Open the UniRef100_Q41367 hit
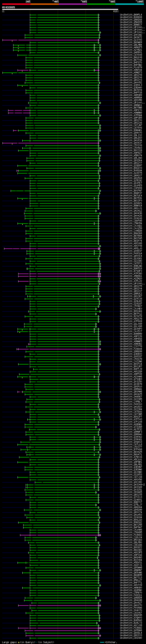 [x=131, y=296]
